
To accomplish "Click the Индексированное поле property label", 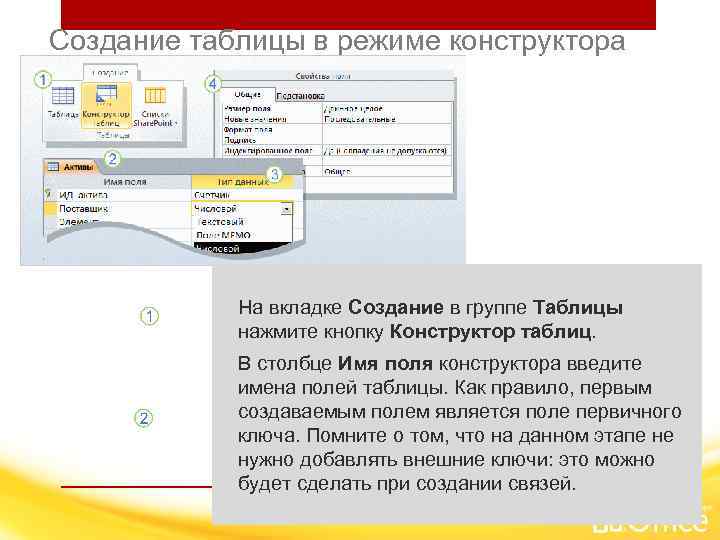I will (268, 150).
